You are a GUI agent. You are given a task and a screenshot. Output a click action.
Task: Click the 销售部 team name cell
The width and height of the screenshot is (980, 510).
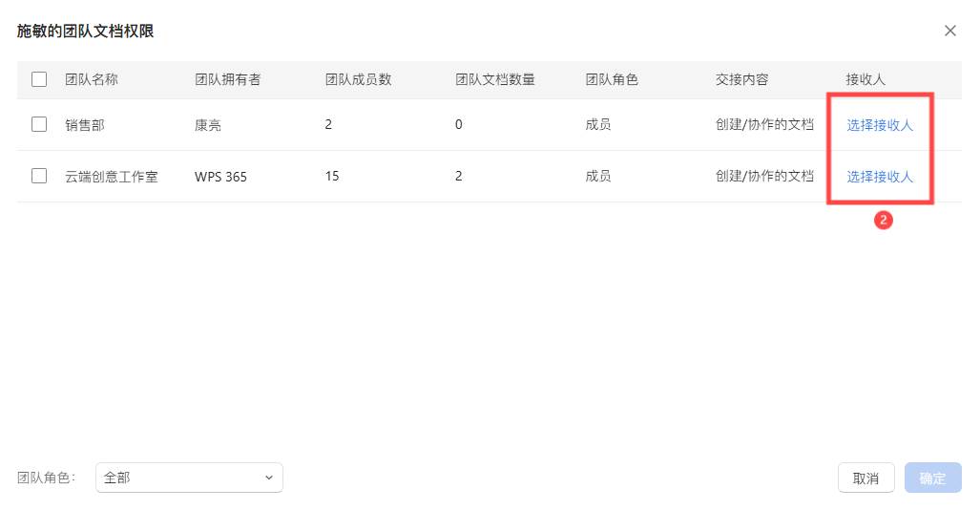(85, 125)
